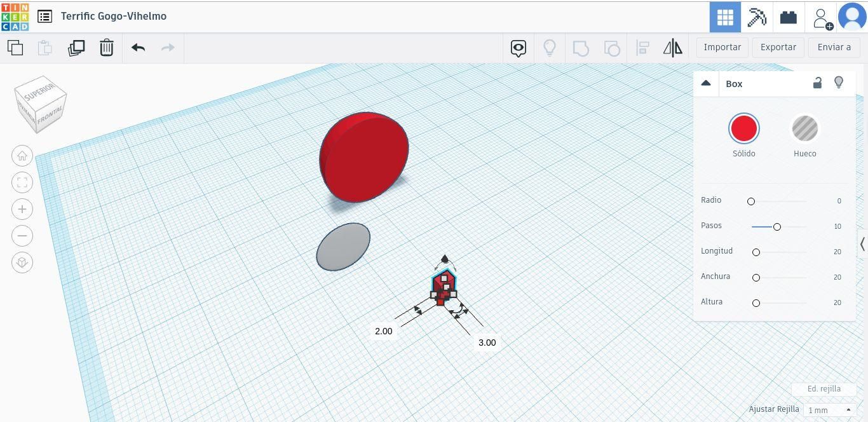The width and height of the screenshot is (868, 422).
Task: Toggle Box visibility lightbulb in panel
Action: [x=839, y=83]
